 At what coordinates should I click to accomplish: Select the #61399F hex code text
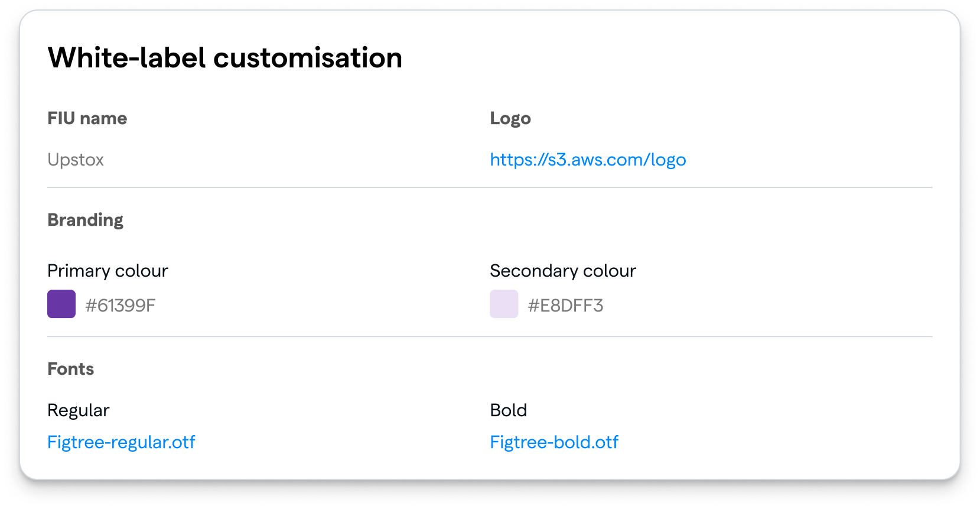(x=121, y=306)
